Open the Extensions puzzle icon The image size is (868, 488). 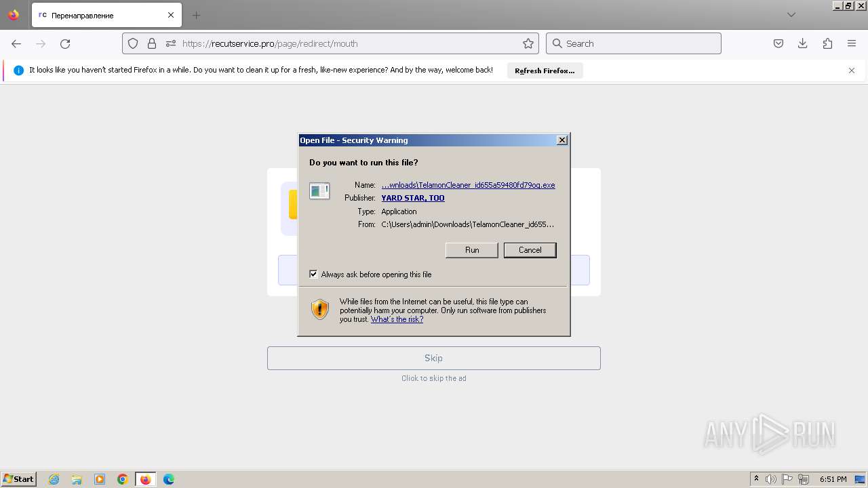pos(827,43)
